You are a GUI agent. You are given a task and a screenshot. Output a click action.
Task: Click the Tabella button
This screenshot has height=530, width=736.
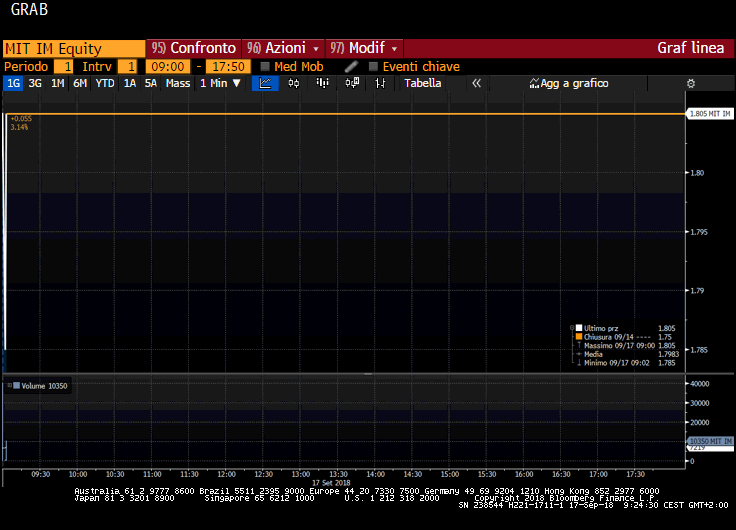click(422, 84)
